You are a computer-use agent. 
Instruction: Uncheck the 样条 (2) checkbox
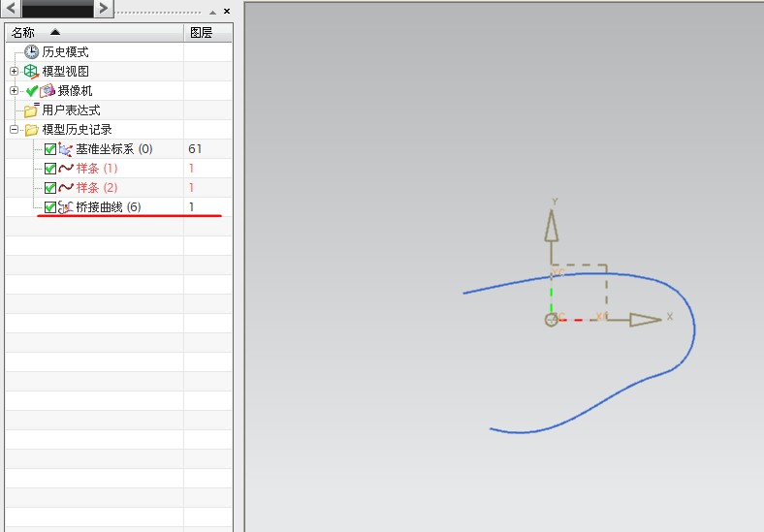click(x=50, y=188)
